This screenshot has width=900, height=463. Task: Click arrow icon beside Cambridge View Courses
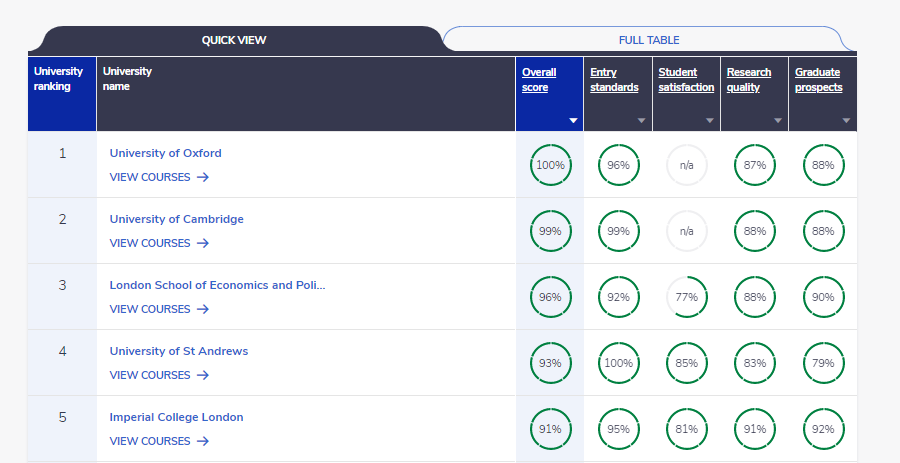click(203, 243)
